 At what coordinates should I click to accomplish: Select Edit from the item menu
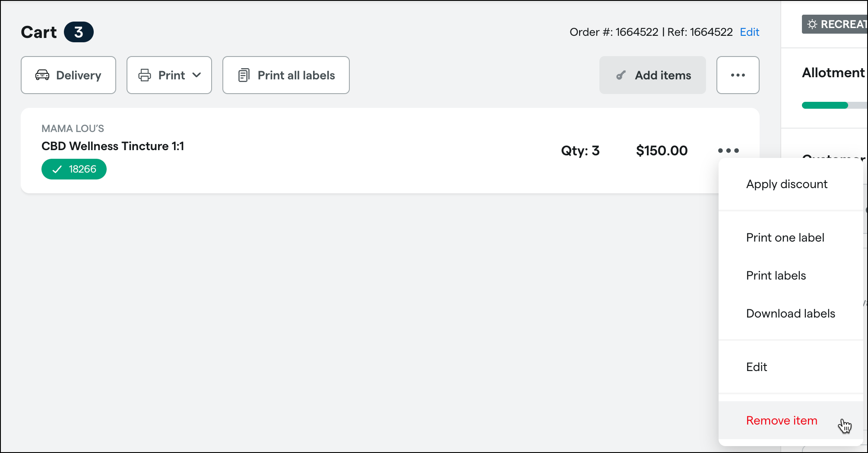pyautogui.click(x=757, y=367)
